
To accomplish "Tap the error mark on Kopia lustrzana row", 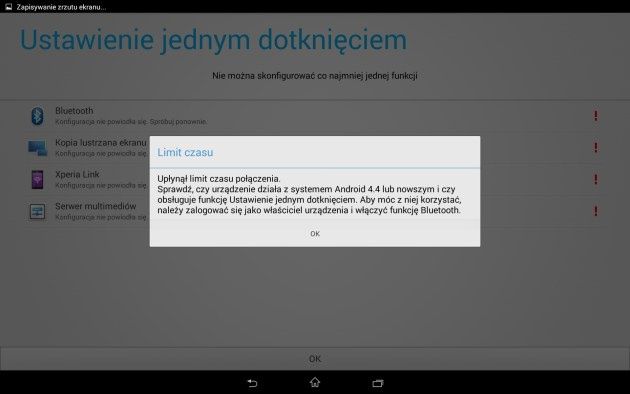I will coord(595,147).
